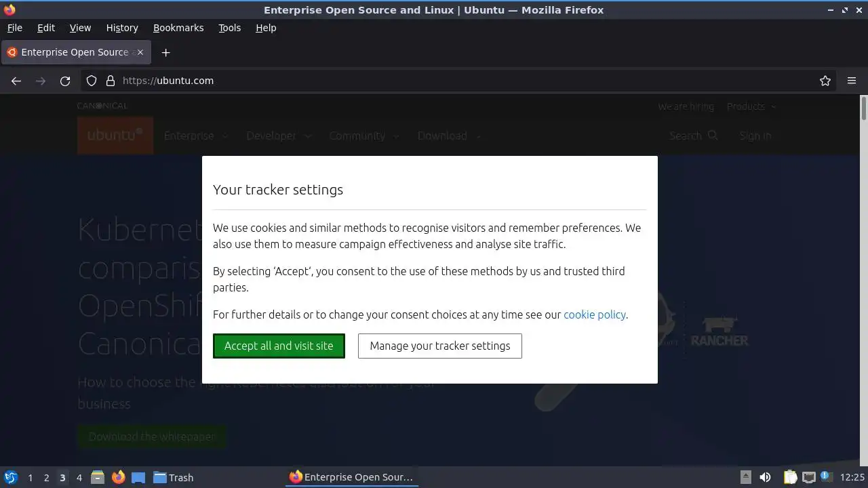
Task: Open the Trash from the taskbar
Action: click(173, 477)
